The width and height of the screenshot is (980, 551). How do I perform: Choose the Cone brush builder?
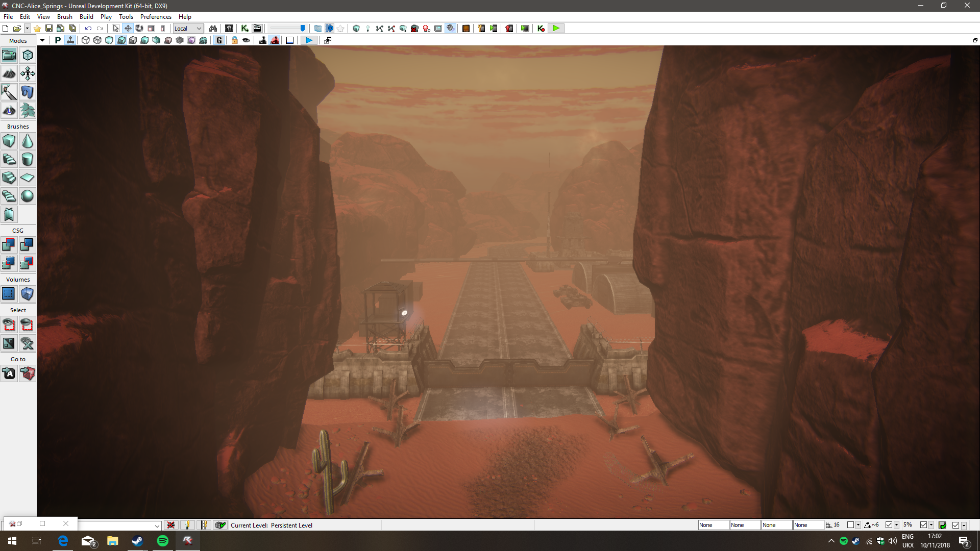point(28,141)
